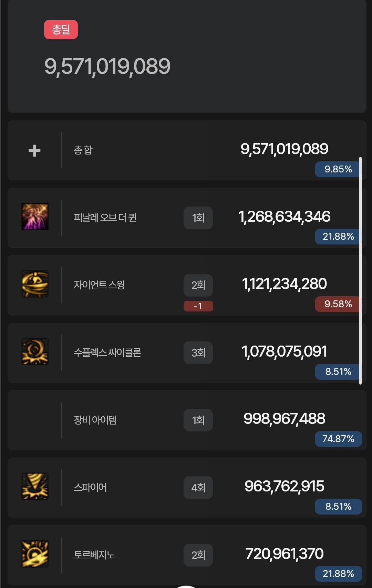Image resolution: width=372 pixels, height=588 pixels.
Task: Click the 74.87% badge for 장비 아이템
Action: (x=338, y=439)
